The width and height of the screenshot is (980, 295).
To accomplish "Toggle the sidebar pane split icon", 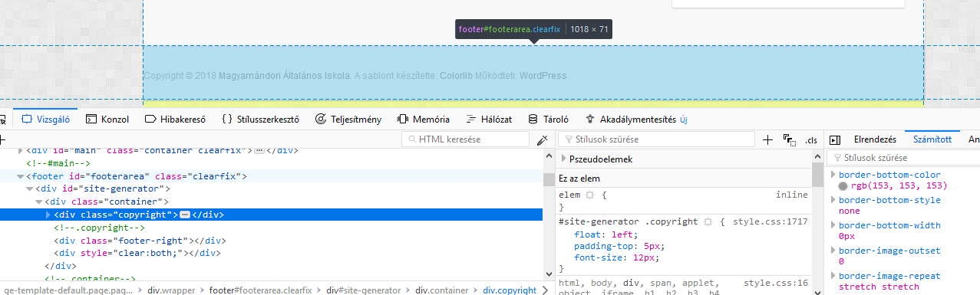I will point(836,139).
